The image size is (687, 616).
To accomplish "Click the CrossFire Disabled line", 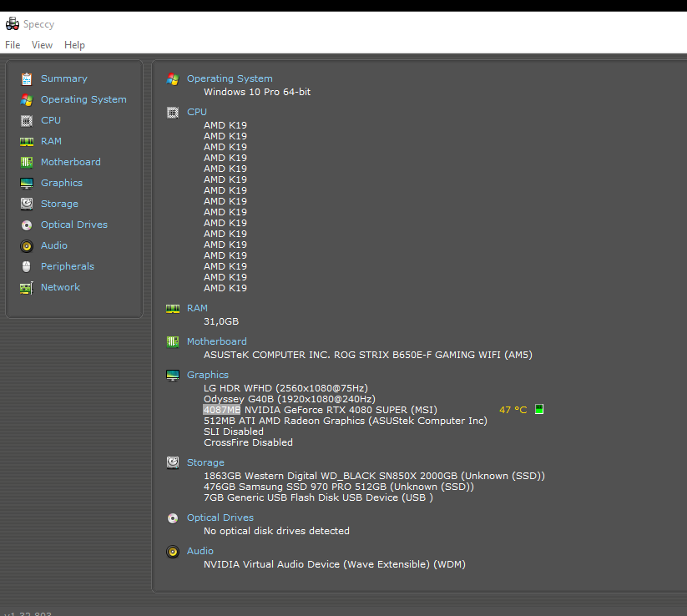I will [x=248, y=442].
